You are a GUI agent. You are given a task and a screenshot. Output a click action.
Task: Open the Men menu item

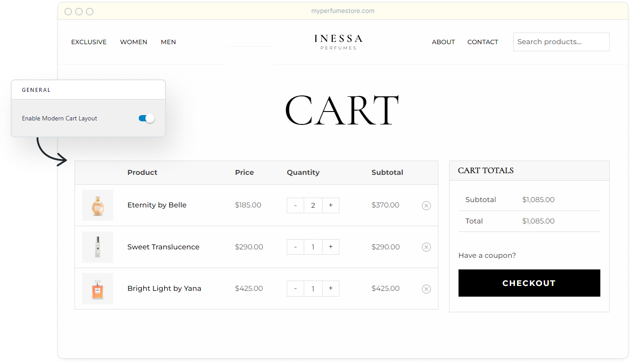[x=168, y=42]
